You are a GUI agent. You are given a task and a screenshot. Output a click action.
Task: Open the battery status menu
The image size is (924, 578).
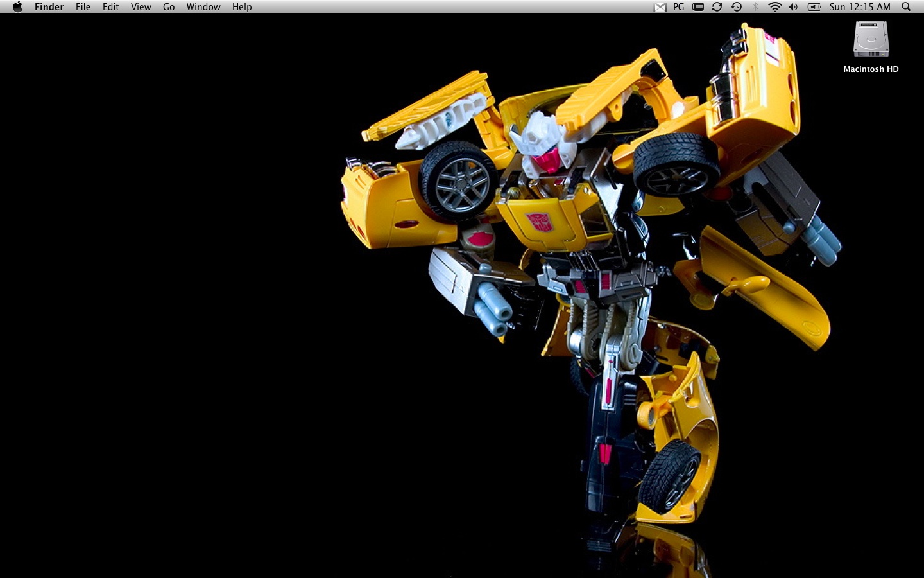tap(814, 7)
